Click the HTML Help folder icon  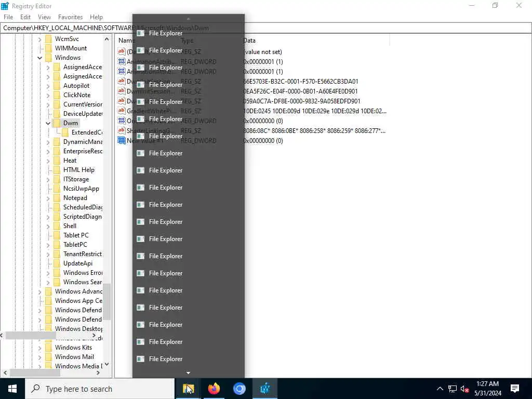(57, 170)
